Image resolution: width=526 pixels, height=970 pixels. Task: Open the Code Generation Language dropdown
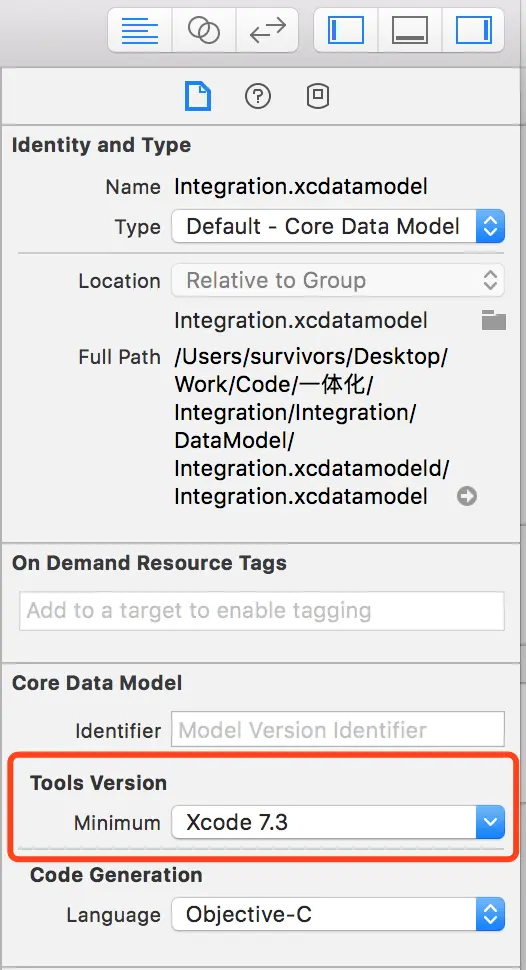(338, 914)
